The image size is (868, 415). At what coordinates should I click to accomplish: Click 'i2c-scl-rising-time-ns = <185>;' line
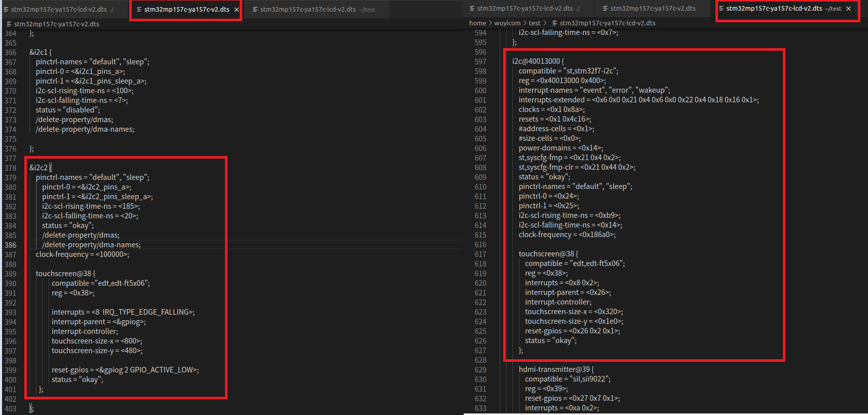tap(91, 206)
